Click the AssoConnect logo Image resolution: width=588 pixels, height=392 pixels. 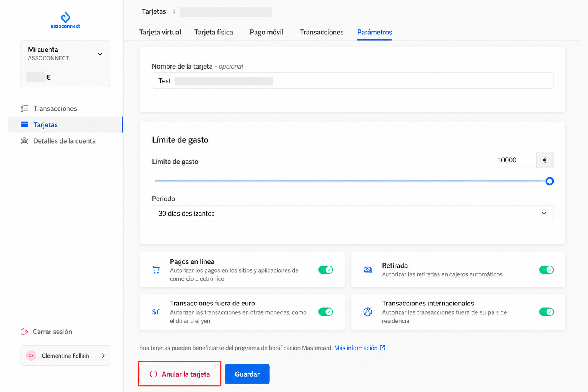(x=65, y=20)
